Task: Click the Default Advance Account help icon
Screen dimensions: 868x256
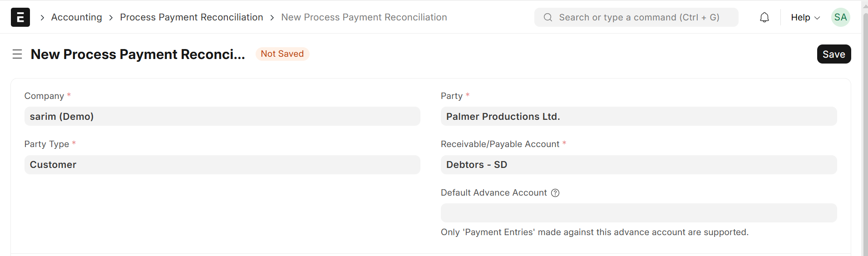Action: [x=555, y=193]
